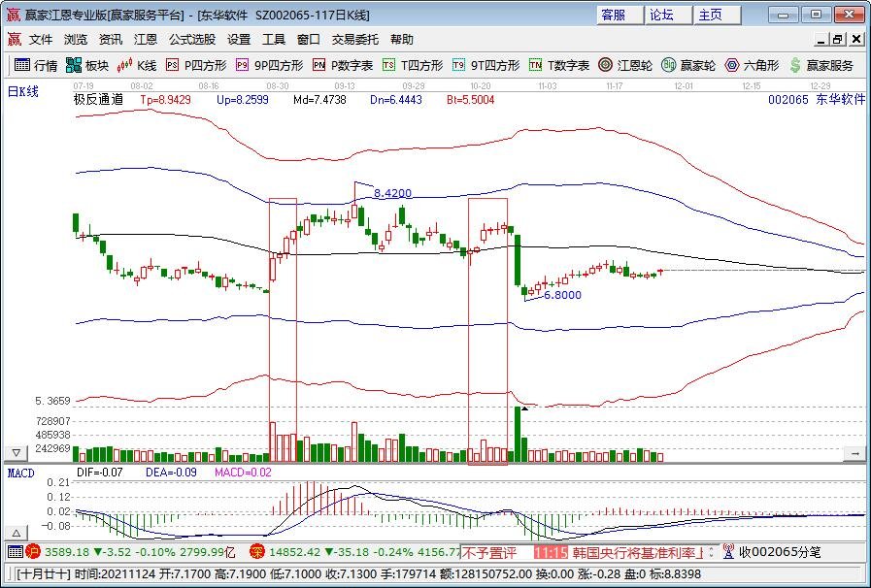Viewport: 871px width, 588px height.
Task: Click the 3589.18 Shanghai index reading
Action: click(x=67, y=552)
